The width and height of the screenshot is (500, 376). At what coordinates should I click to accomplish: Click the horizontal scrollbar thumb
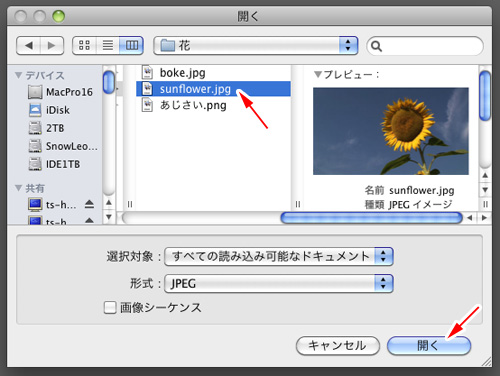coord(371,218)
